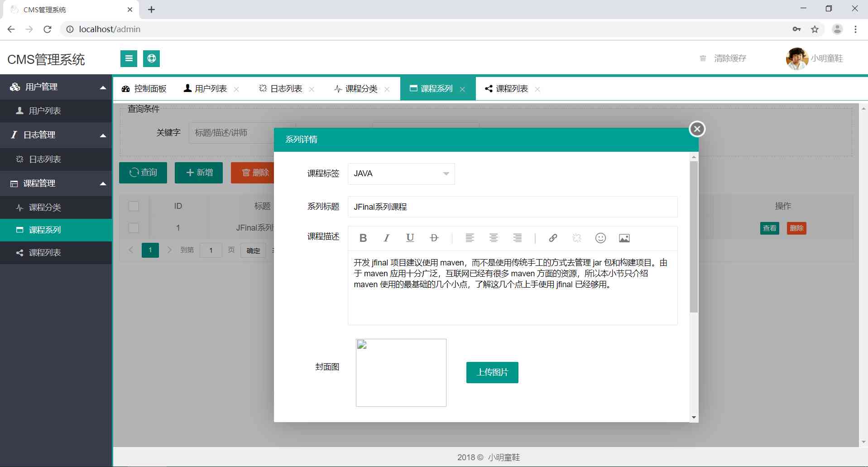Insert a hyperlink using the link icon
Image resolution: width=868 pixels, height=467 pixels.
(x=553, y=238)
